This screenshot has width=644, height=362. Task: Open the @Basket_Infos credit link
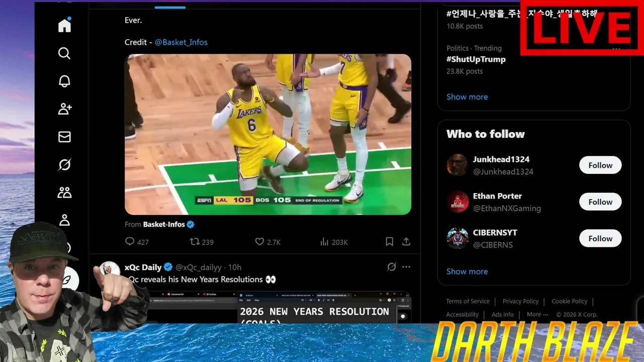[181, 42]
